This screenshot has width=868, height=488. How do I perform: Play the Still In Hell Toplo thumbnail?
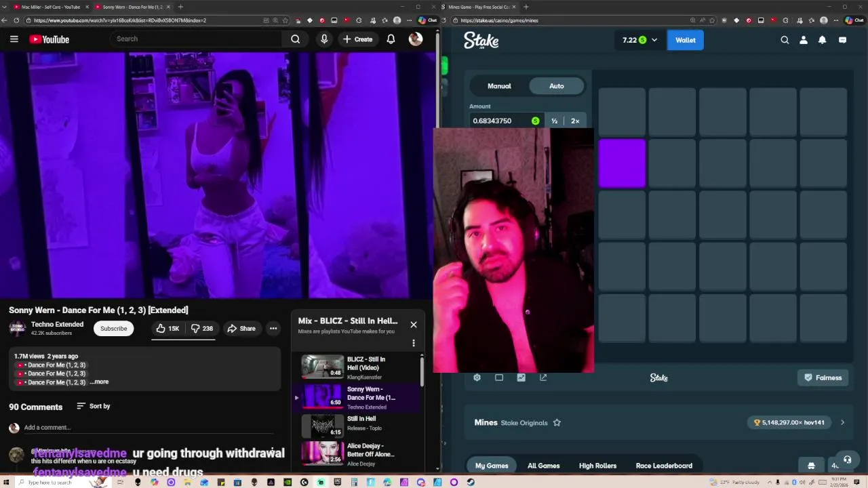coord(322,426)
